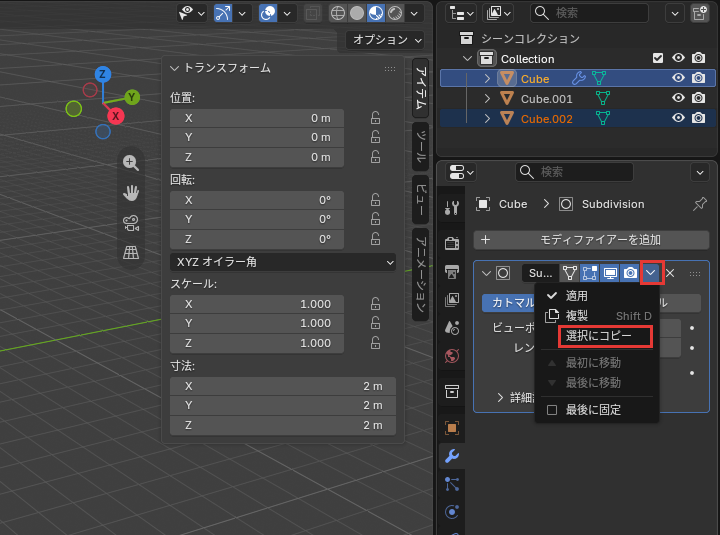Image resolution: width=720 pixels, height=535 pixels.
Task: Hide Cube.002 in viewport eye icon
Action: (x=678, y=118)
